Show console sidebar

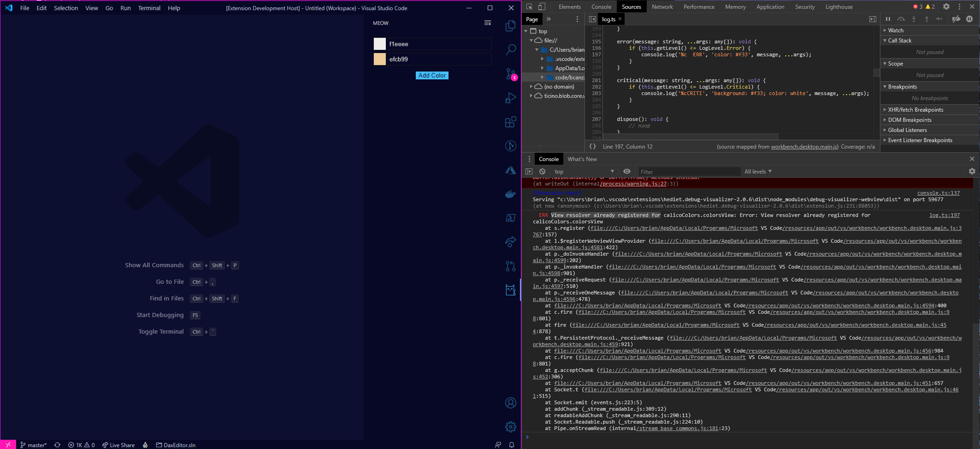click(529, 171)
